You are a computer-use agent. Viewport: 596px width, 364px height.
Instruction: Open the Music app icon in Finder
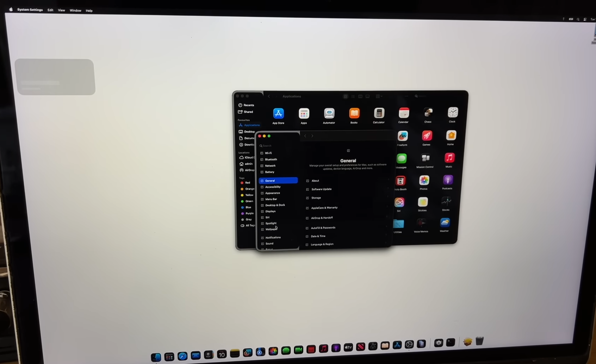coord(449,158)
